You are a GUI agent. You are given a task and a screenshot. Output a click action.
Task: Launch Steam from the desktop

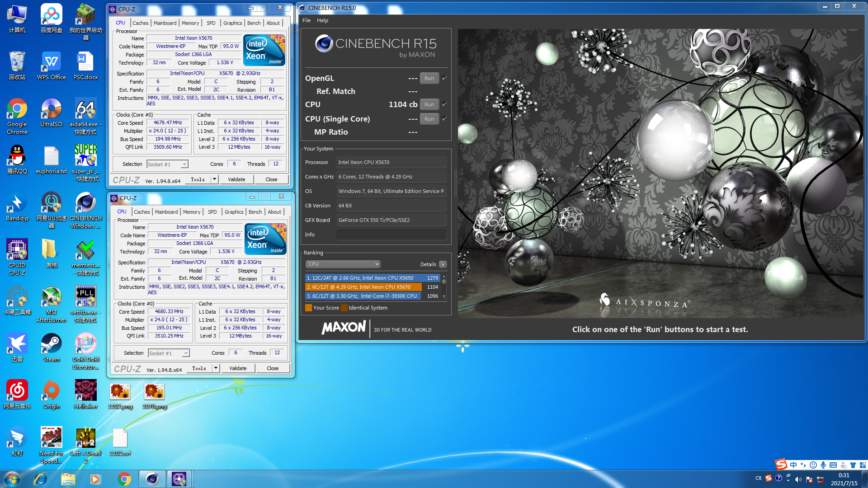pyautogui.click(x=51, y=348)
